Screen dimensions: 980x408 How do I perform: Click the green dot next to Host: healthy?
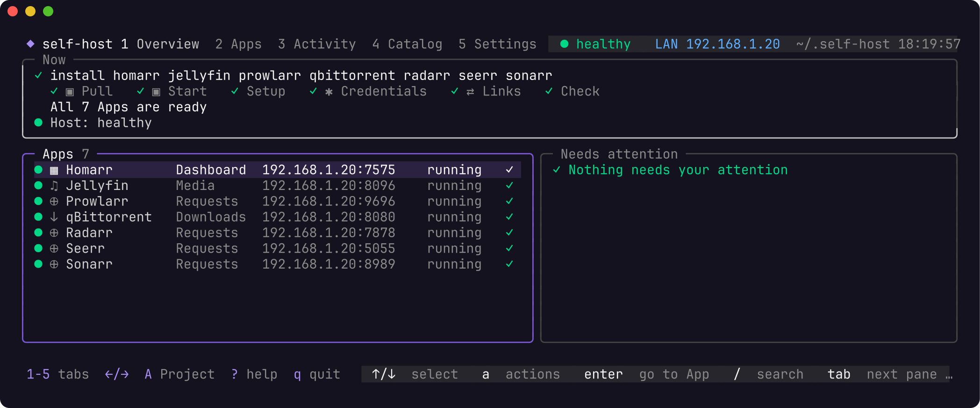coord(38,123)
